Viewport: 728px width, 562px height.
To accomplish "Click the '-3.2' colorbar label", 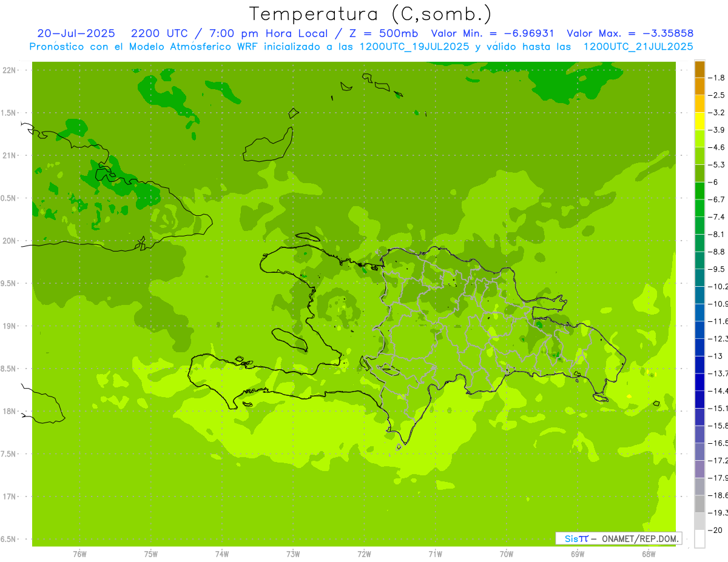I will coord(718,112).
